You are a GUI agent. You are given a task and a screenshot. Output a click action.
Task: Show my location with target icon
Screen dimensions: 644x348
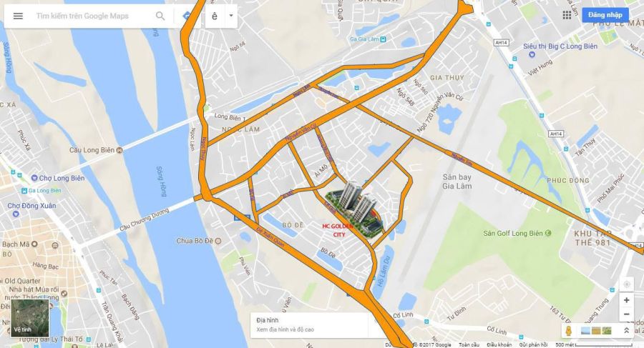pyautogui.click(x=626, y=284)
